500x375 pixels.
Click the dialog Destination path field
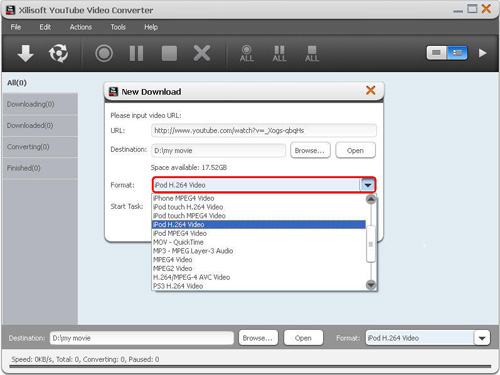(x=218, y=150)
